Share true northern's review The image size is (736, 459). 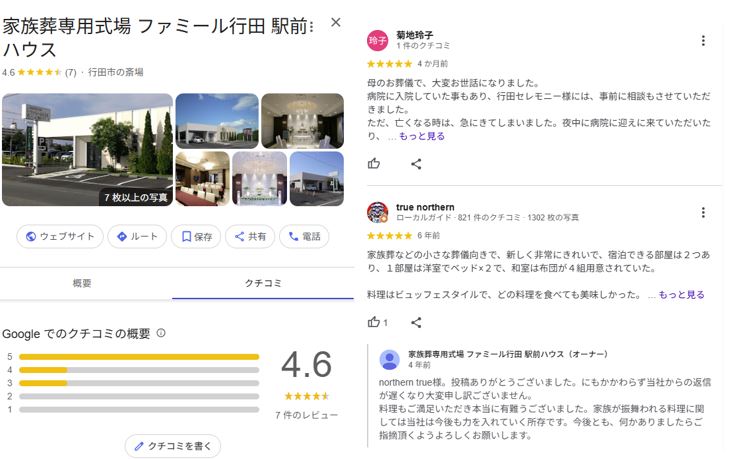(416, 322)
